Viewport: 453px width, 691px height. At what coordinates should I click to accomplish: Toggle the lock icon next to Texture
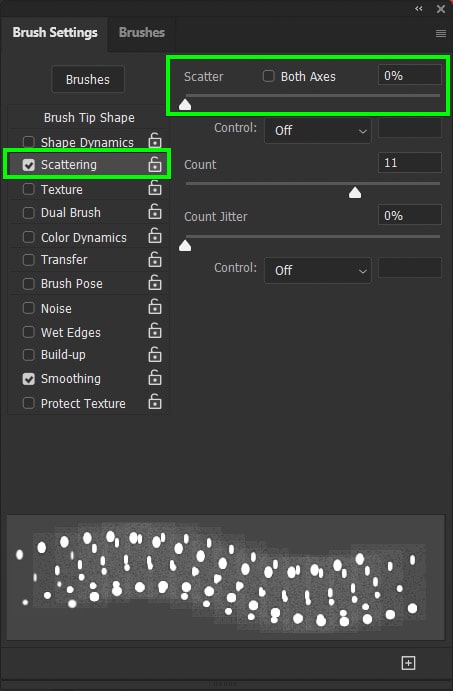point(155,187)
